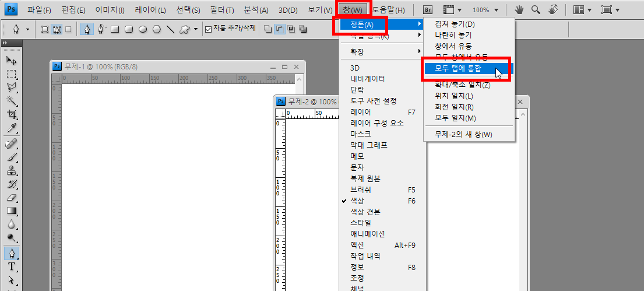
Task: Launch Adobe Bridge via Br icon
Action: click(428, 10)
